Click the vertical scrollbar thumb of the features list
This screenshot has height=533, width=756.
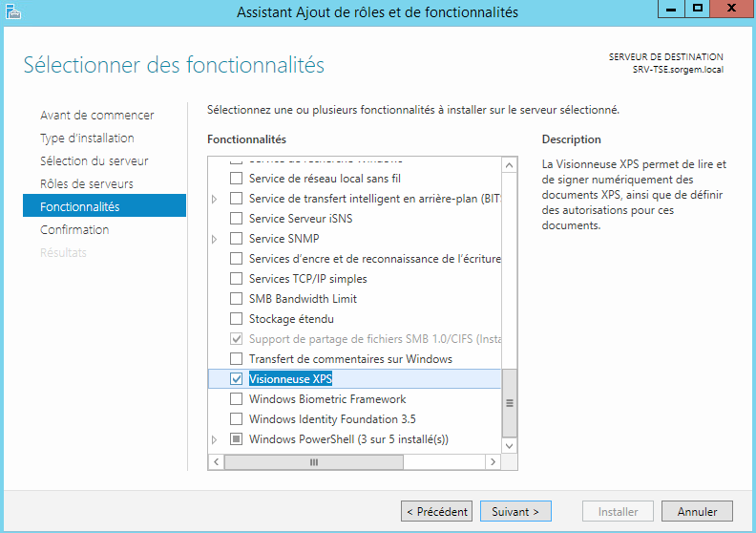(509, 403)
